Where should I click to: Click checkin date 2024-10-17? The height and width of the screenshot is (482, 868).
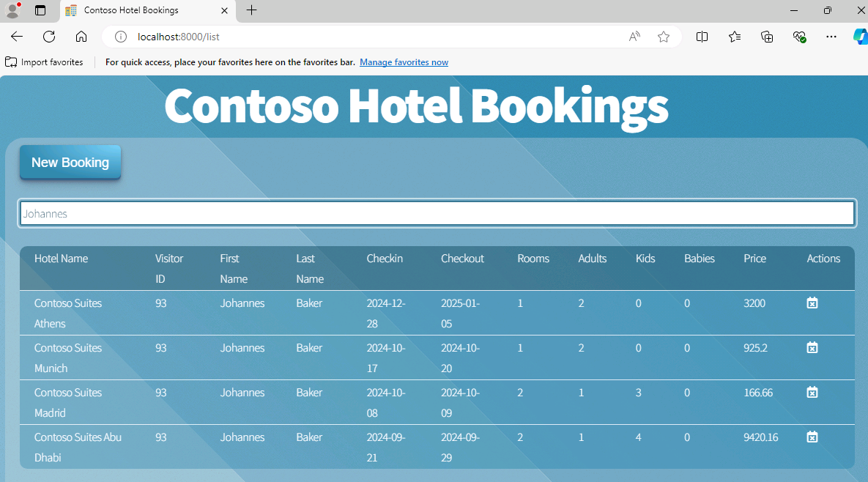(x=386, y=358)
